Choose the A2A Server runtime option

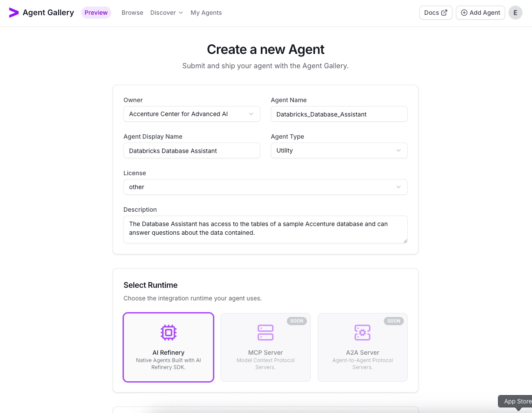click(x=362, y=347)
